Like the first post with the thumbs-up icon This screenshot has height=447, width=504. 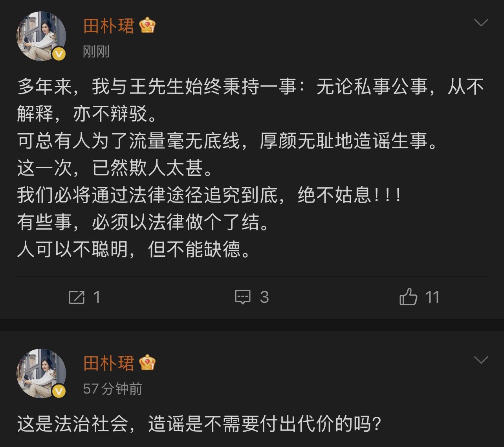pyautogui.click(x=408, y=297)
